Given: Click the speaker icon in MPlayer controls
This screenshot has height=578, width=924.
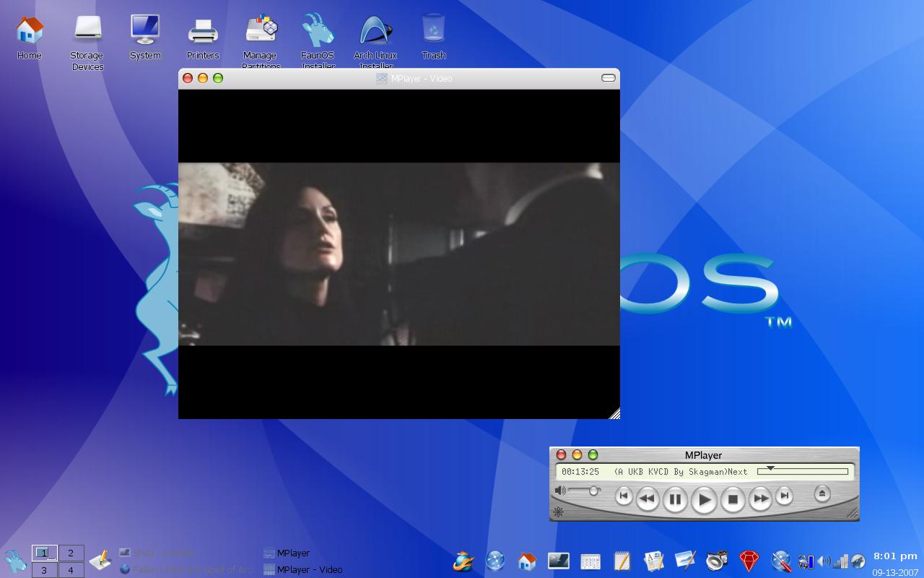Looking at the screenshot, I should click(560, 491).
